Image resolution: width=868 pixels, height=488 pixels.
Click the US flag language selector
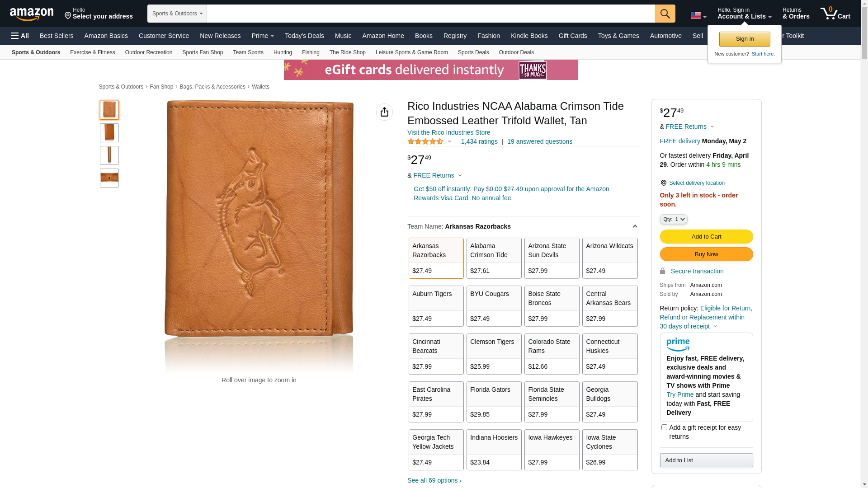tap(698, 16)
